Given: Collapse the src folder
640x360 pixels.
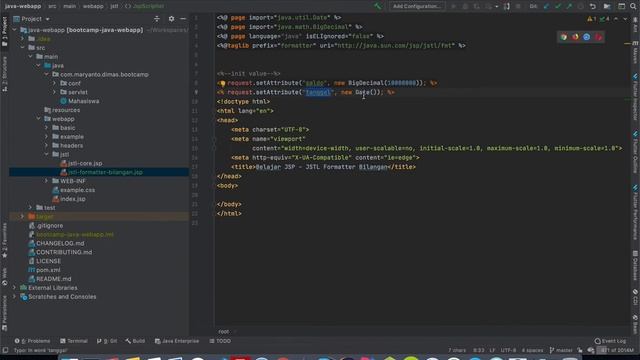Looking at the screenshot, I should 23,48.
